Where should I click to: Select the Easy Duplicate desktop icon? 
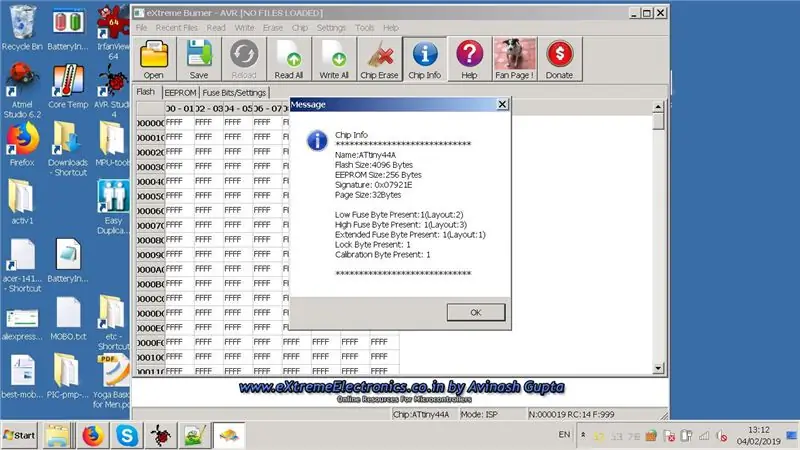(113, 207)
